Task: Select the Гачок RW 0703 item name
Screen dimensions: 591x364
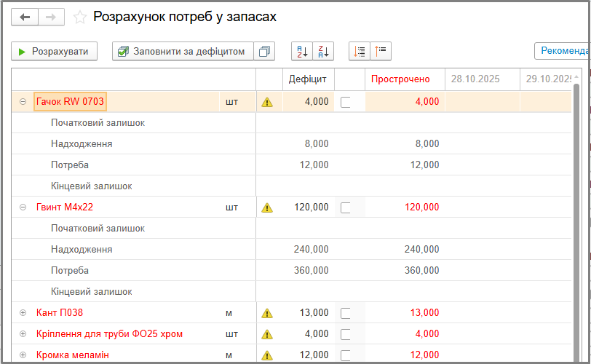Action: pos(70,102)
